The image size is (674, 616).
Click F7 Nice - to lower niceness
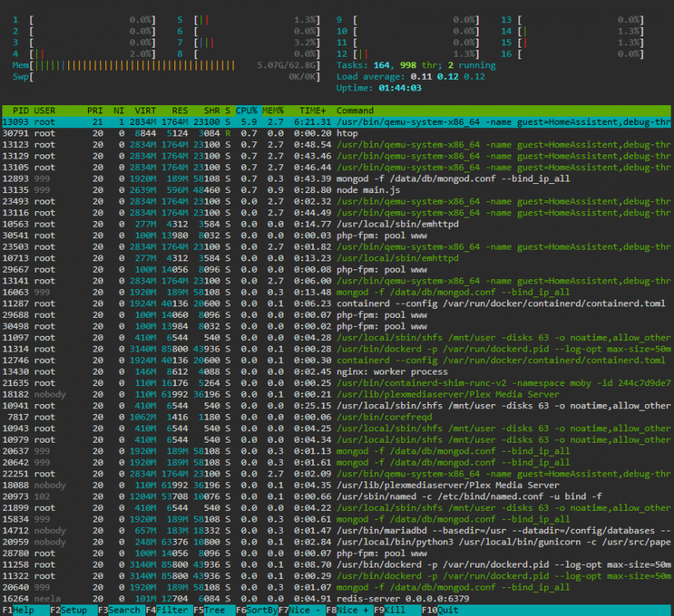302,610
